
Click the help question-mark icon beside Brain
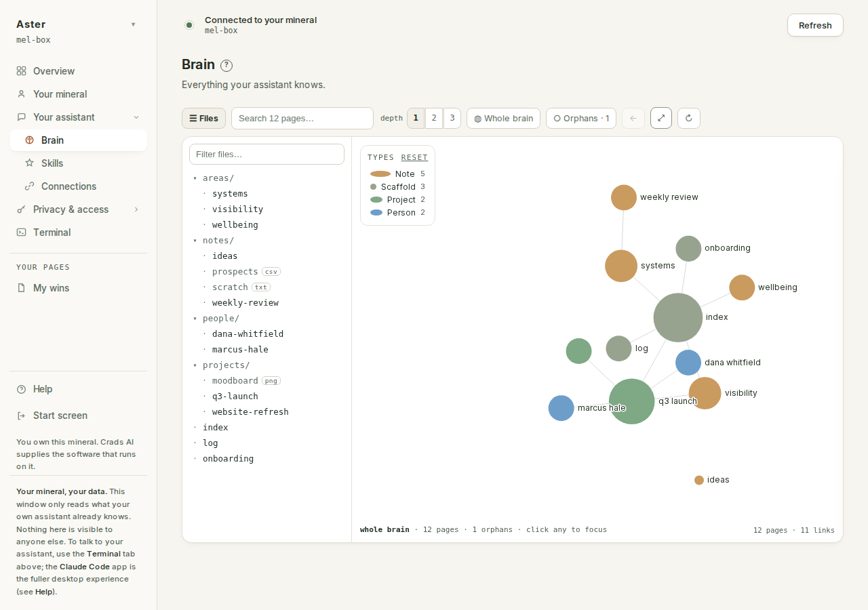tap(226, 66)
